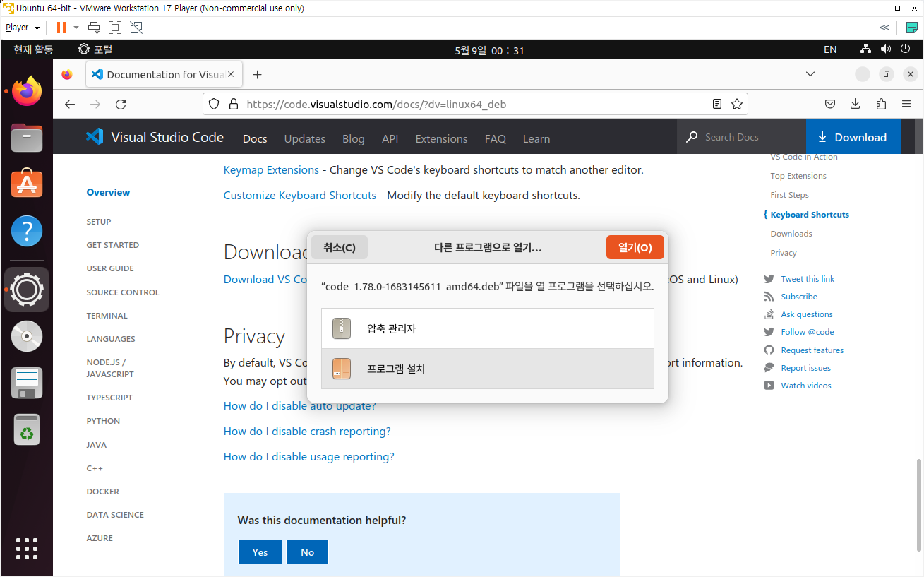Open Firefox extensions puzzle icon

point(881,104)
